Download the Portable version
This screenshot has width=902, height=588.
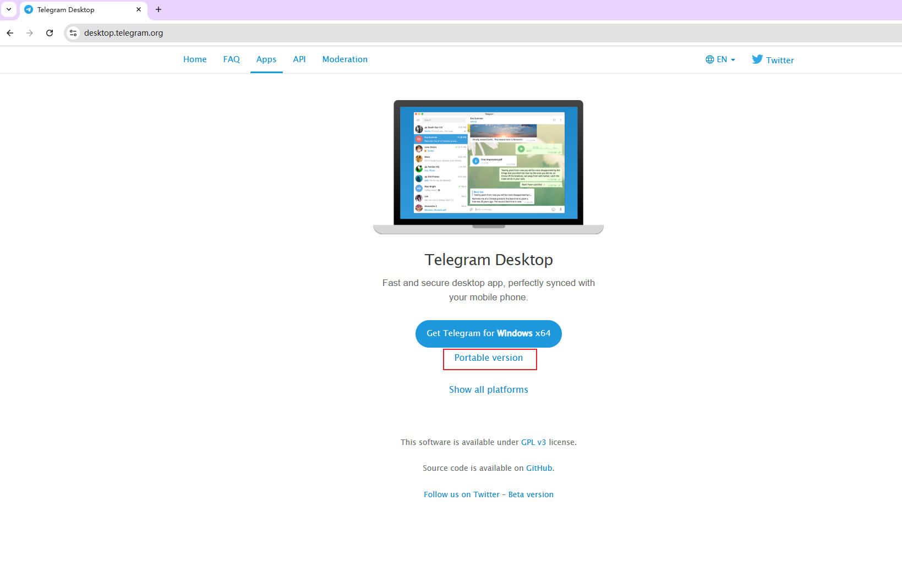pyautogui.click(x=489, y=358)
